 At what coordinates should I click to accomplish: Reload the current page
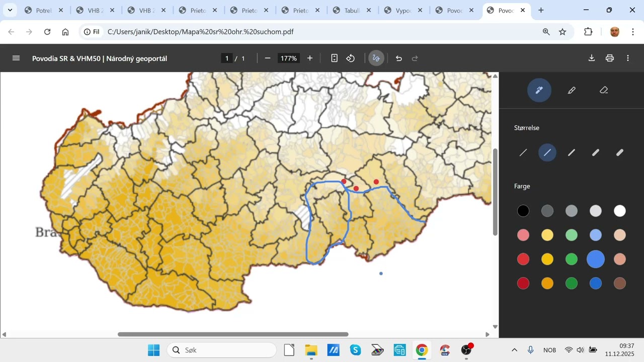(47, 32)
